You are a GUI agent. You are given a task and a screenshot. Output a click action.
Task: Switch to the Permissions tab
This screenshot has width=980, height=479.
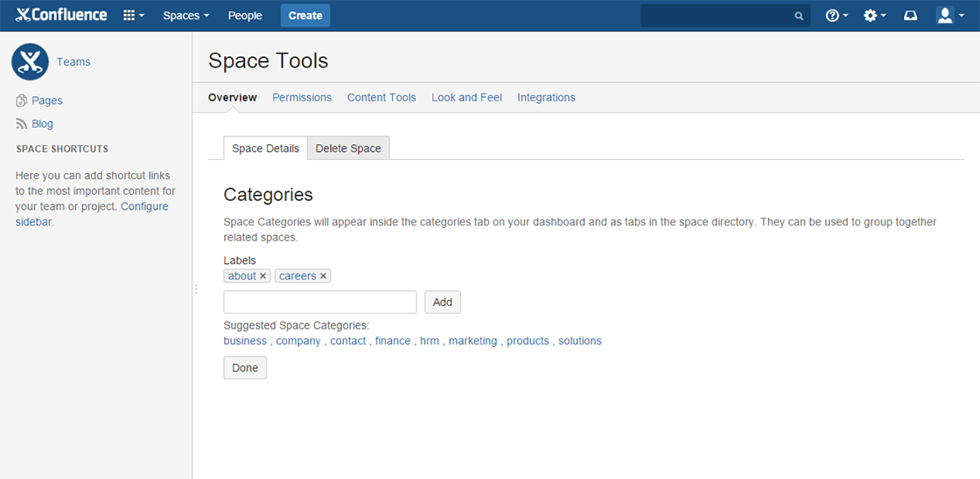302,97
